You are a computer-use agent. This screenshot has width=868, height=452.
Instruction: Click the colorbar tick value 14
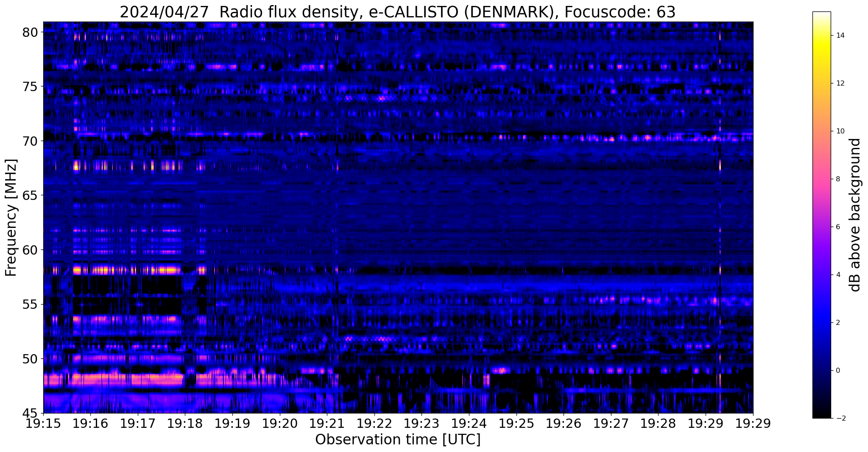[x=840, y=36]
